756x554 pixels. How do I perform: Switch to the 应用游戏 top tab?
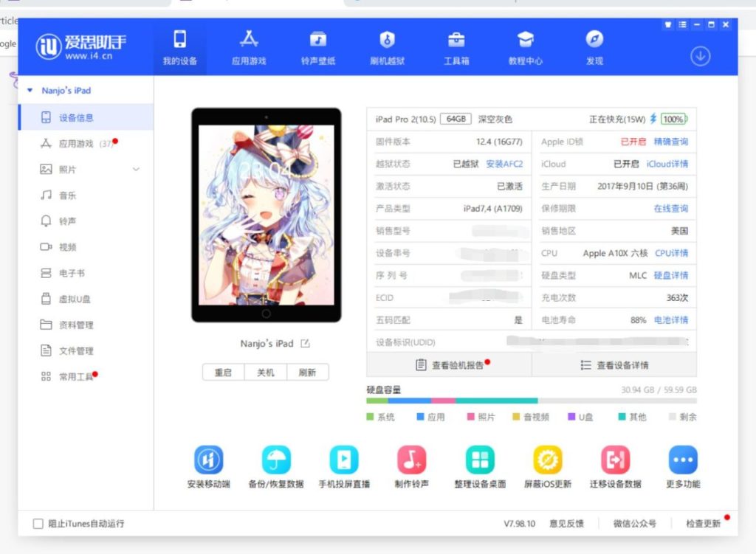[249, 47]
